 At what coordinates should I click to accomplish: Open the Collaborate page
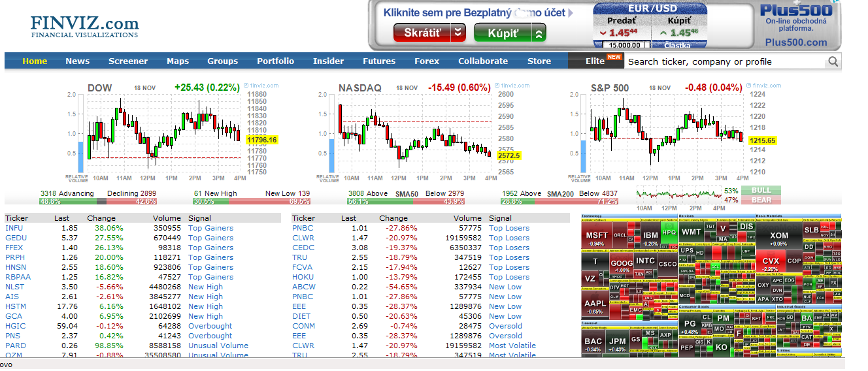tap(483, 61)
